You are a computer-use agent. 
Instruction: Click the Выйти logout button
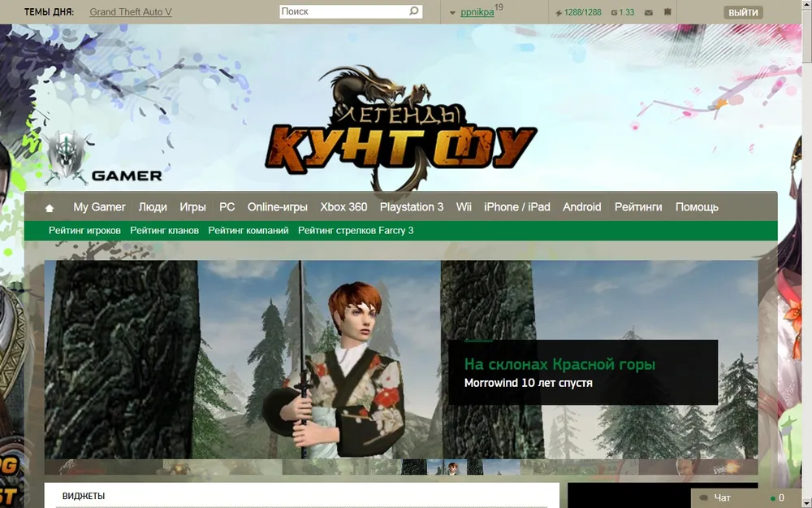point(743,12)
